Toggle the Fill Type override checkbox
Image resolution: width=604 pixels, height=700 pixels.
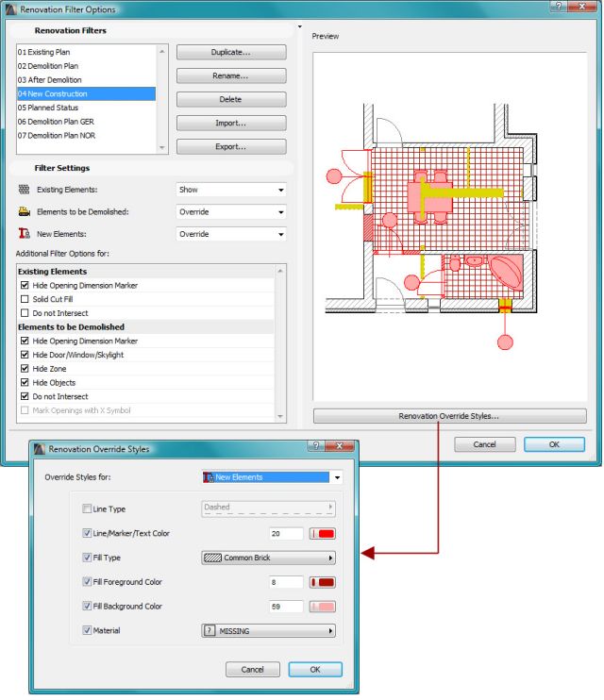(87, 558)
